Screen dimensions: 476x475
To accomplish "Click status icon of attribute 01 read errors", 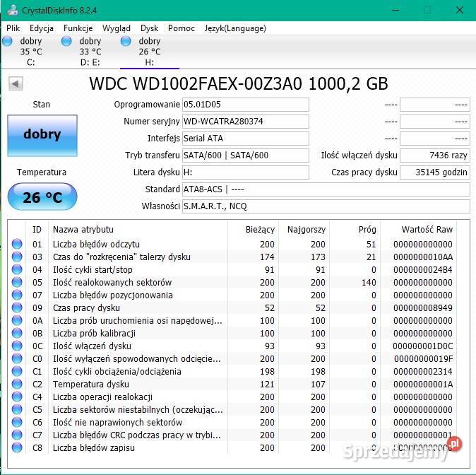I will pyautogui.click(x=17, y=244).
